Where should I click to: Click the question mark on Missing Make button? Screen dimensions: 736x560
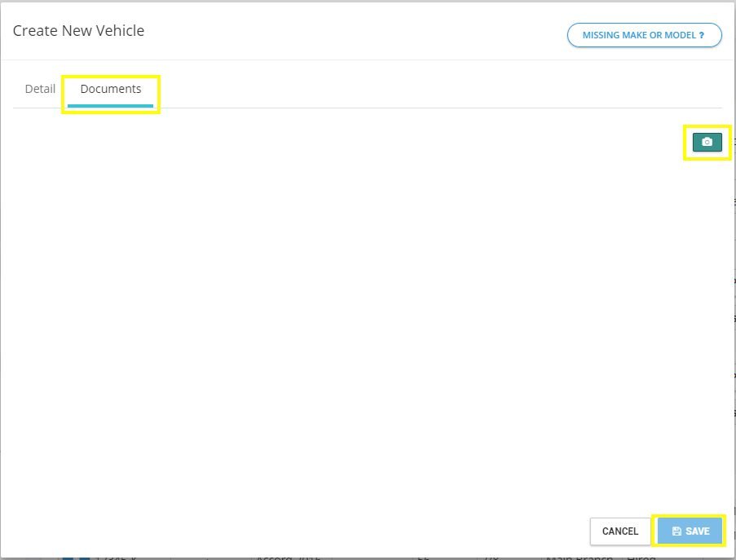[701, 35]
